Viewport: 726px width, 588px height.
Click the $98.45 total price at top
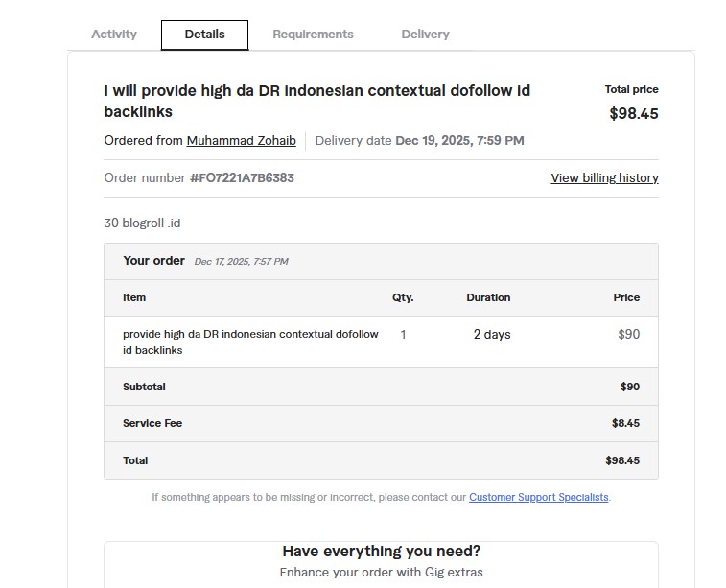pyautogui.click(x=634, y=114)
